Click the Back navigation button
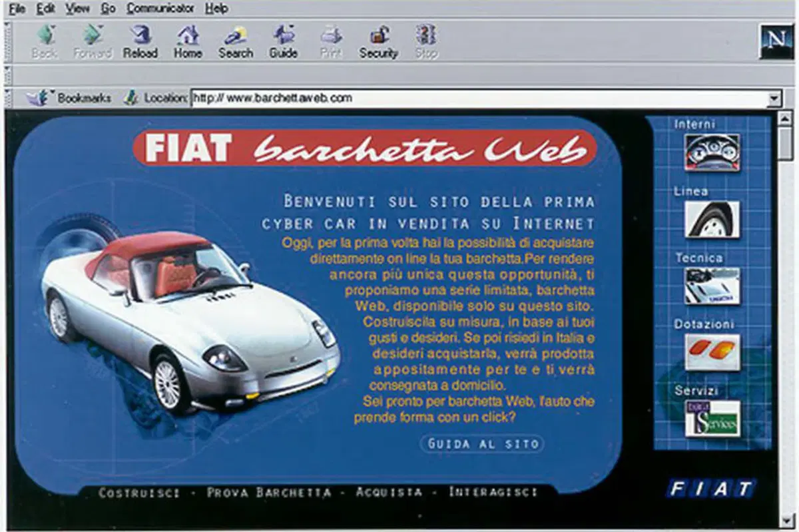Image resolution: width=799 pixels, height=532 pixels. [x=45, y=42]
